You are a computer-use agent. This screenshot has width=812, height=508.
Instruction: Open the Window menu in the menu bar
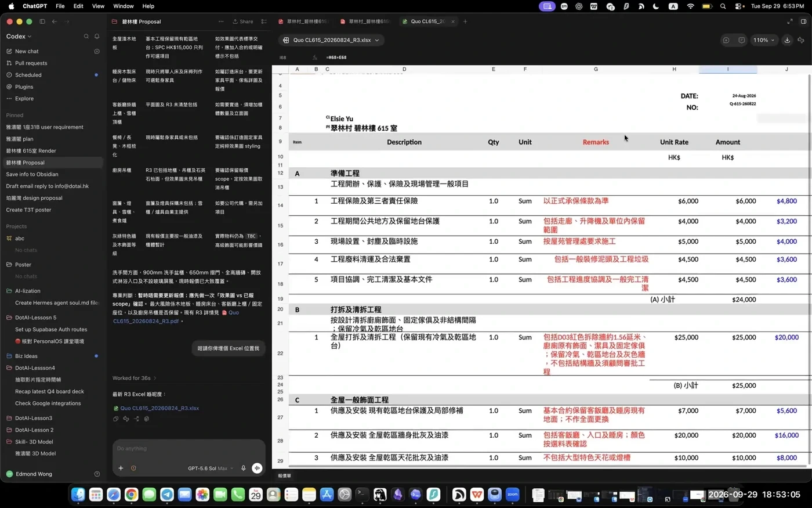point(124,6)
